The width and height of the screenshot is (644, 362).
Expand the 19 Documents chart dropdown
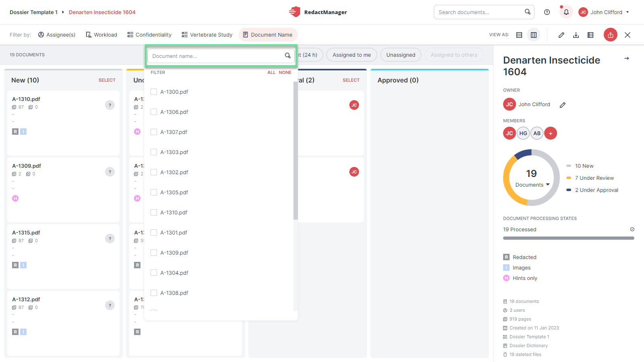[x=532, y=185]
